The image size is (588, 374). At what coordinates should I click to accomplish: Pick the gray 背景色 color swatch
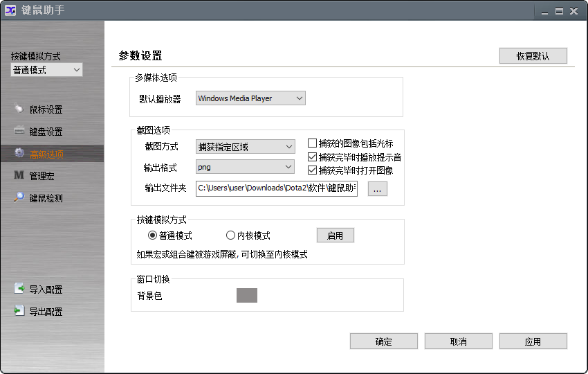tap(247, 296)
